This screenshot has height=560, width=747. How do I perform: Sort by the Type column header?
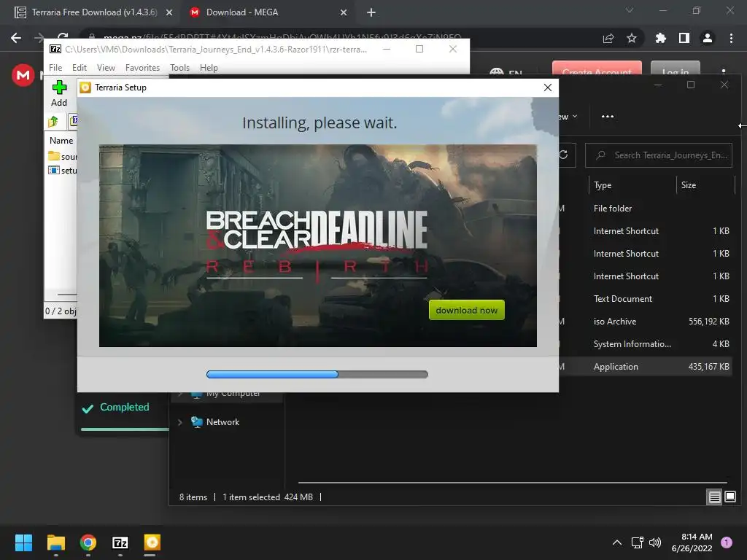pyautogui.click(x=602, y=185)
